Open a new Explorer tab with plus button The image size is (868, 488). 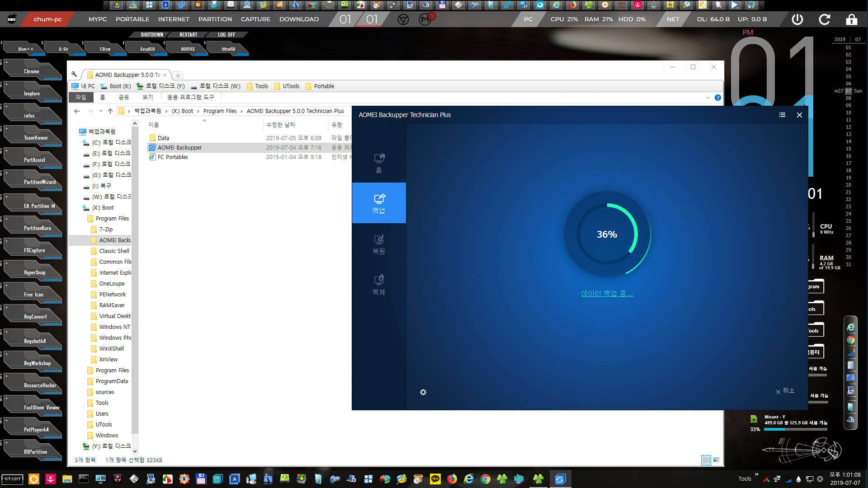point(178,75)
